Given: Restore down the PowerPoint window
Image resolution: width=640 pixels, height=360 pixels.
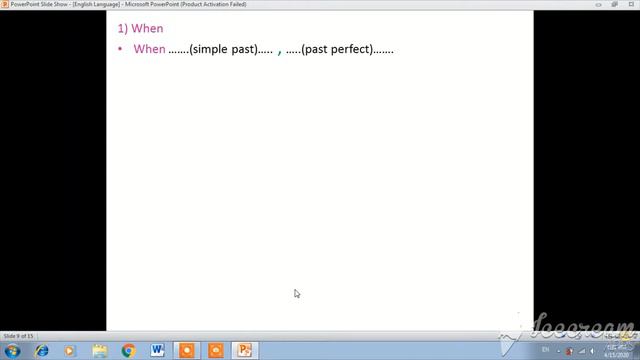Looking at the screenshot, I should (615, 4).
